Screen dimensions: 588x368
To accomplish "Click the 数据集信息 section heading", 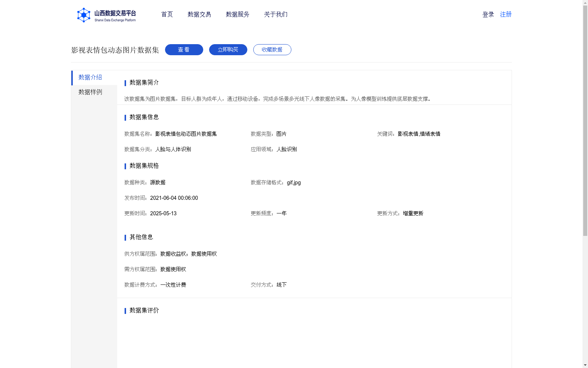I will [x=144, y=117].
